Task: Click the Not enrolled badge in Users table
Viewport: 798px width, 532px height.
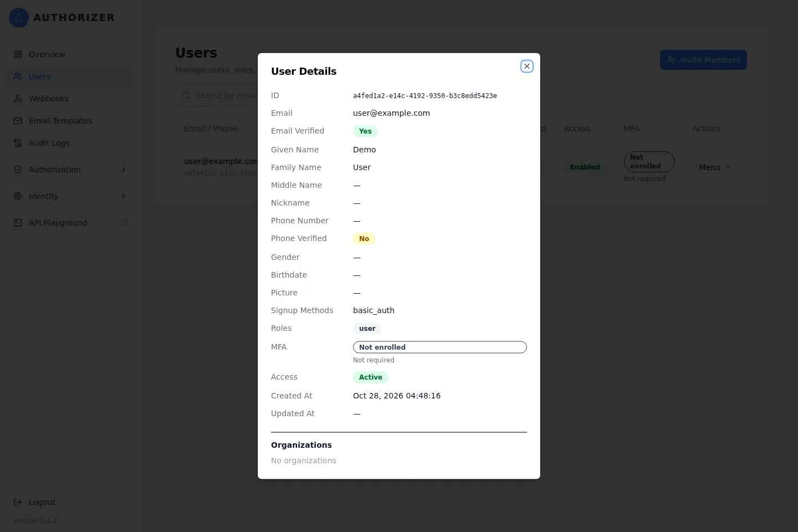Action: coord(649,162)
